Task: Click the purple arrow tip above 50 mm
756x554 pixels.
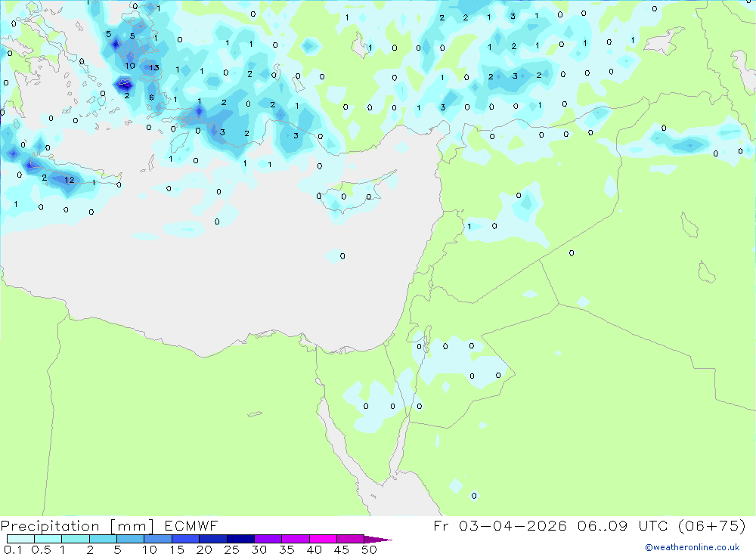Action: (x=378, y=540)
